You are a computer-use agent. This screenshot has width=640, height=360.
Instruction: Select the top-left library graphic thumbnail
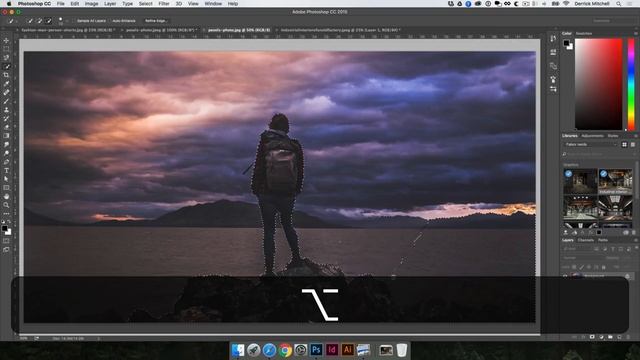tap(580, 181)
